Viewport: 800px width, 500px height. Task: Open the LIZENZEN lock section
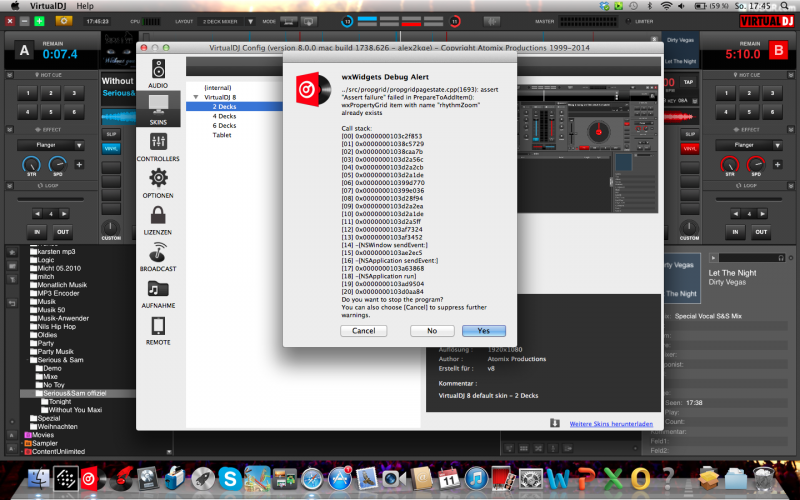pos(158,220)
